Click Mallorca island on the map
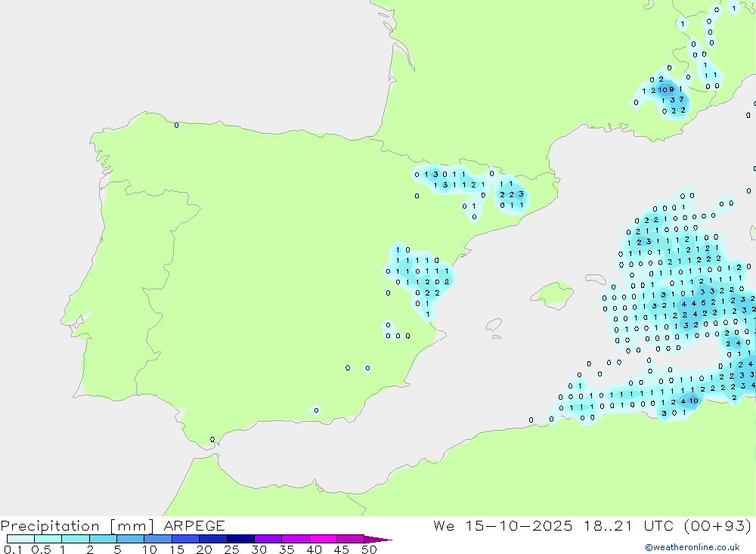 [x=553, y=292]
